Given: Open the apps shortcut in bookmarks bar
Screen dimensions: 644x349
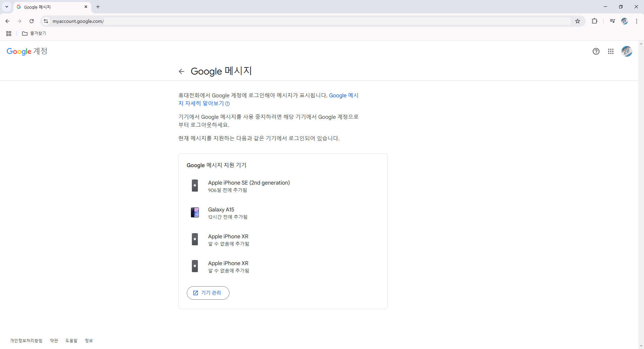Looking at the screenshot, I should coord(9,34).
